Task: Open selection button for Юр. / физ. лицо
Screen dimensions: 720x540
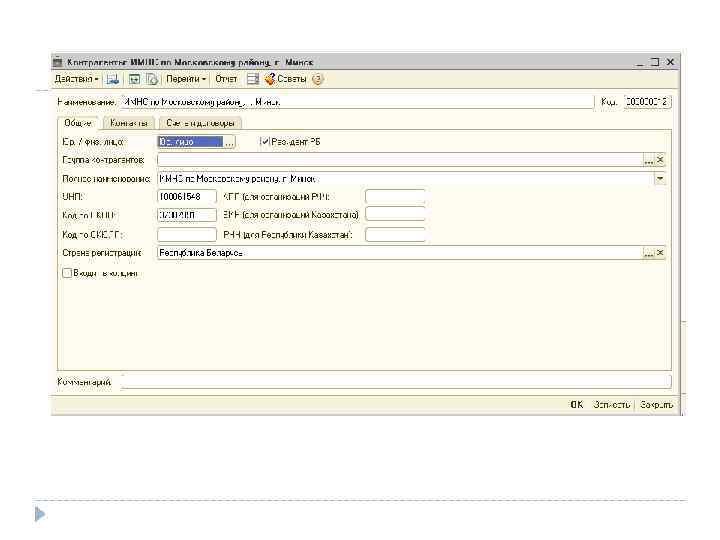Action: click(x=229, y=142)
